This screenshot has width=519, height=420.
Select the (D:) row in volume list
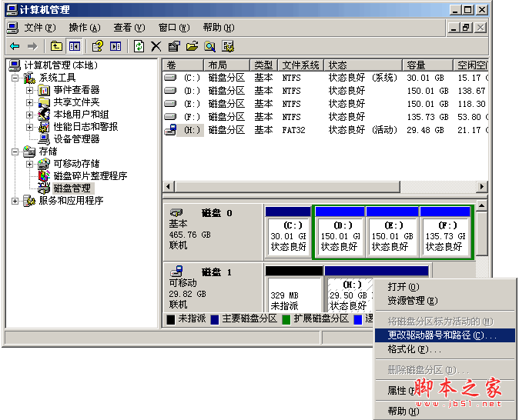[x=325, y=91]
